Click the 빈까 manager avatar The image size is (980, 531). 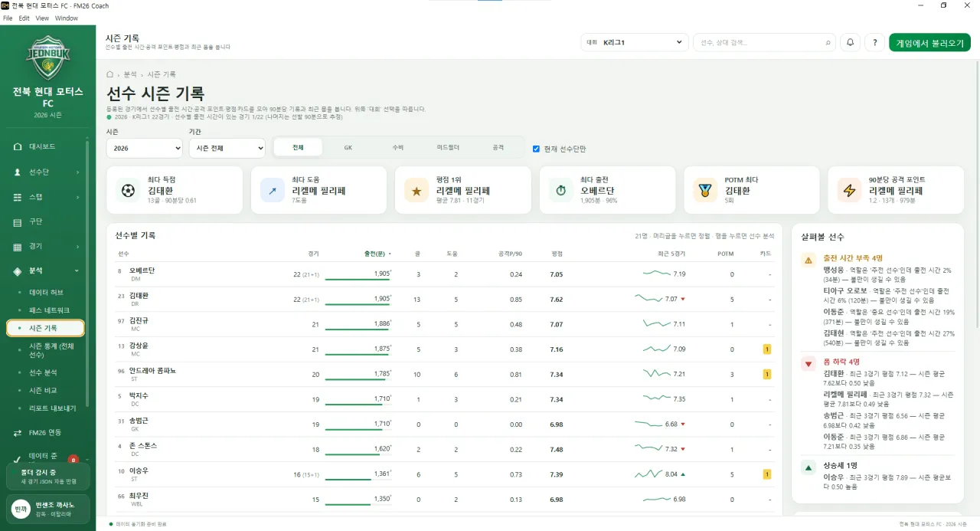[x=21, y=509]
